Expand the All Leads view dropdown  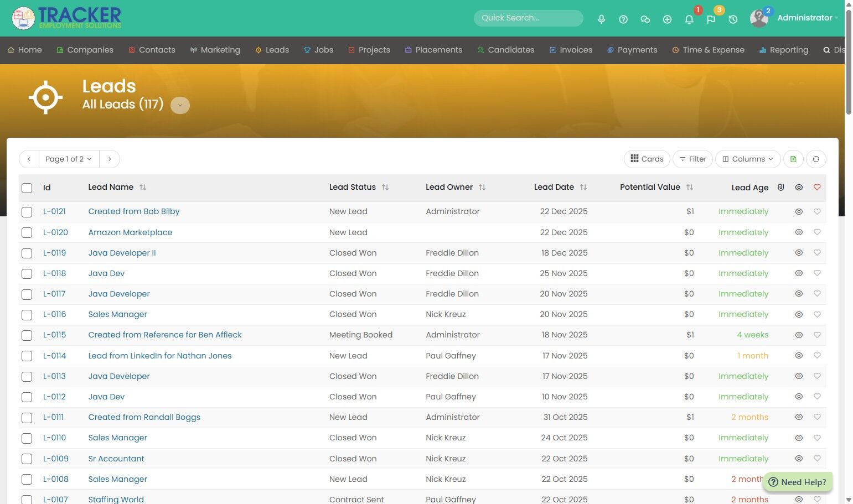pos(180,105)
